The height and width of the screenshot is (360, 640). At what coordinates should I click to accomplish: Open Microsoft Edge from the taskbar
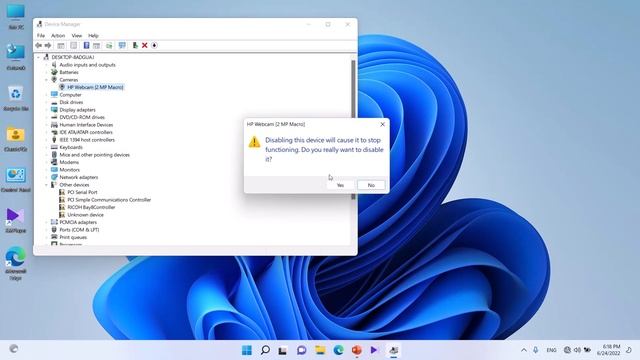coord(338,350)
